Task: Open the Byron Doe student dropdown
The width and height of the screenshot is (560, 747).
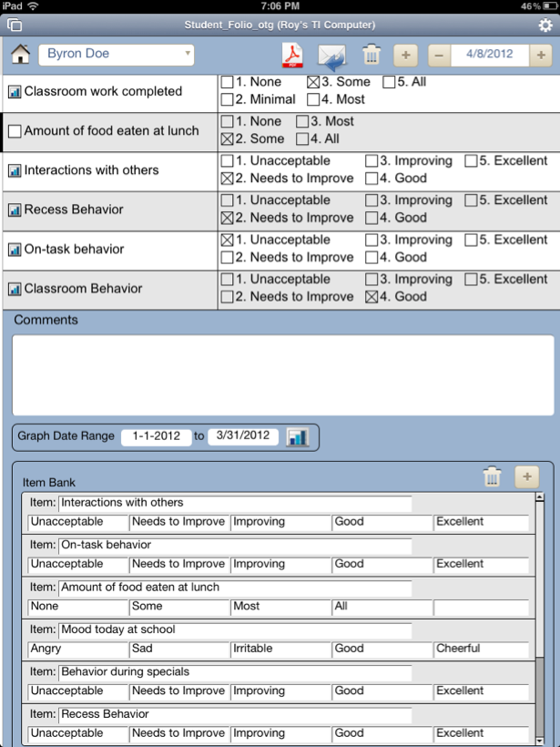Action: coord(116,55)
